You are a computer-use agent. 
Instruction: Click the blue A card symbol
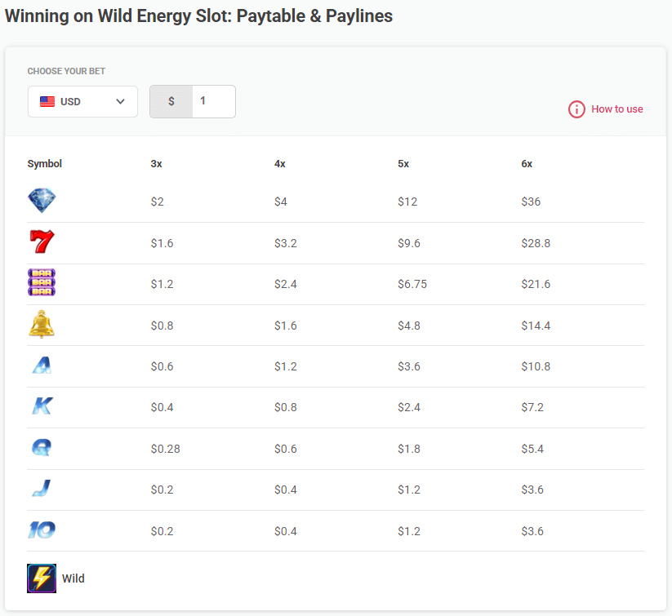click(42, 365)
